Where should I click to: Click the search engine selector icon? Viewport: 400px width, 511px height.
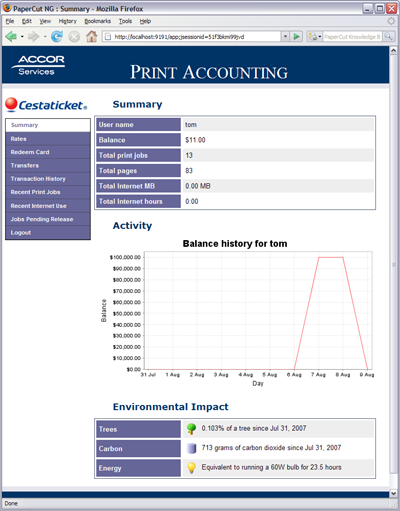314,37
